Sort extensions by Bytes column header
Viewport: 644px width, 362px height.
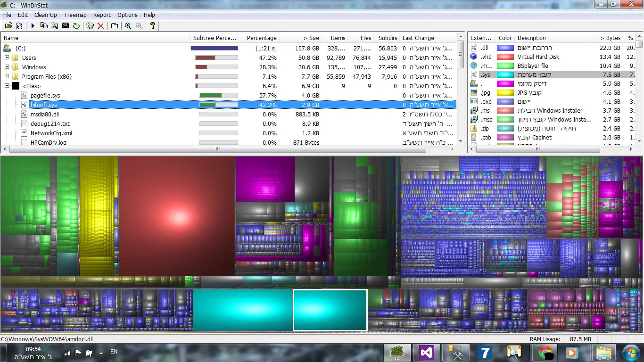click(610, 38)
